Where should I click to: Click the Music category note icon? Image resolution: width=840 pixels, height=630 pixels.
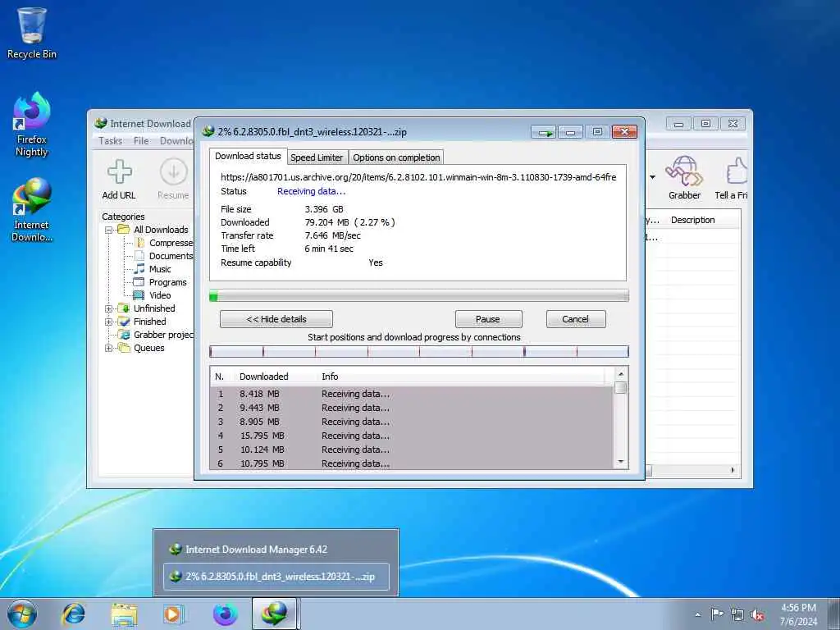coord(139,269)
